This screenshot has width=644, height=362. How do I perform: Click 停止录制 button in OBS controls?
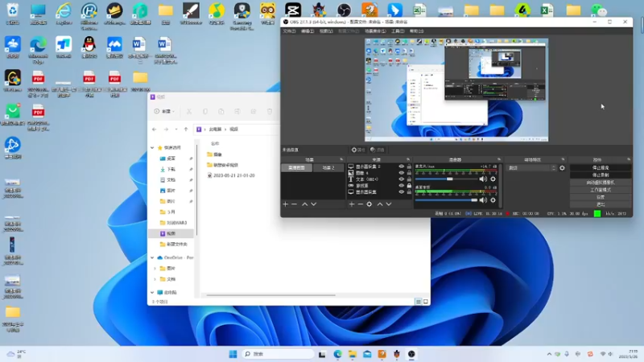click(601, 175)
